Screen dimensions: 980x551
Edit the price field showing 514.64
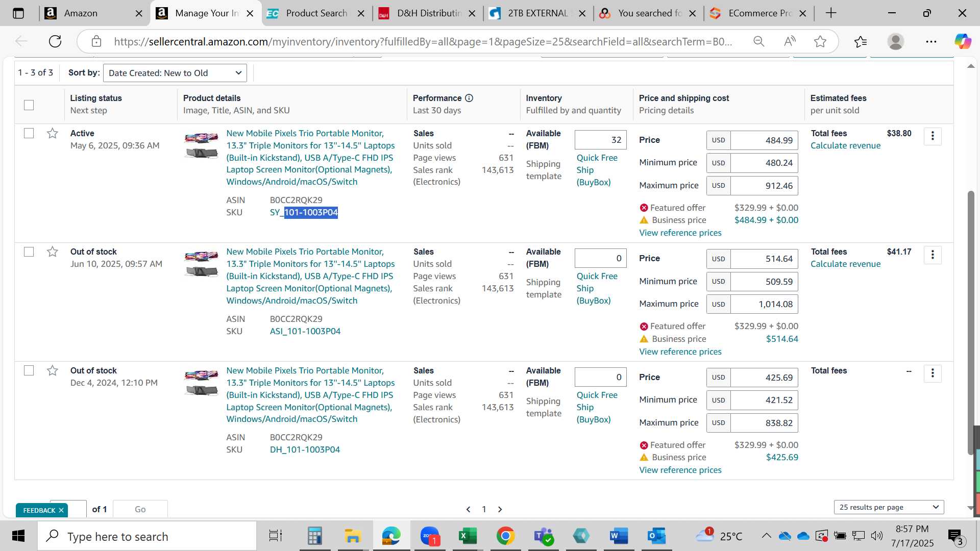tap(764, 259)
